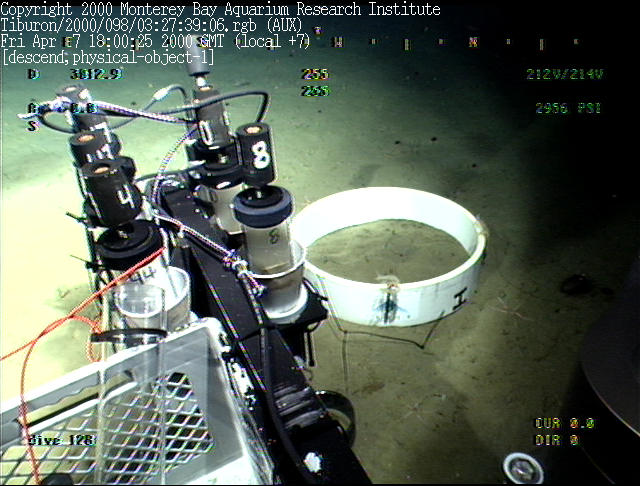Select the Tiburon frame file path text
Screen dimensions: 640x486
[x=151, y=25]
